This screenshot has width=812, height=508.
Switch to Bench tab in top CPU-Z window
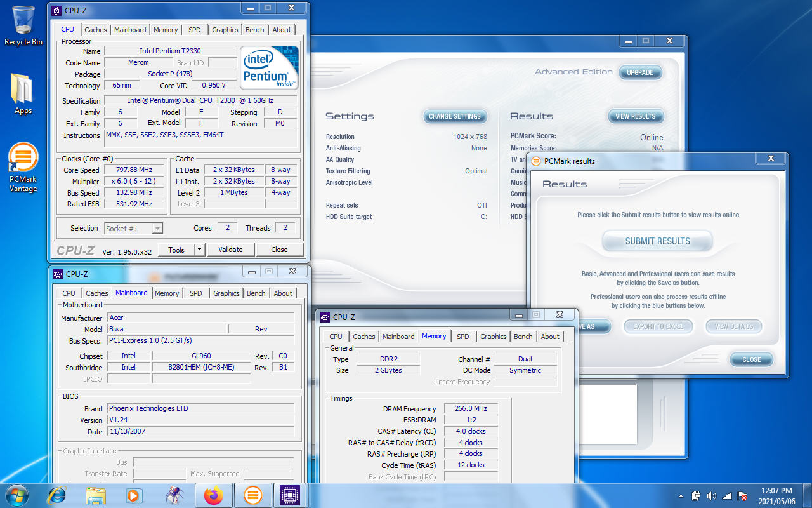[x=255, y=30]
